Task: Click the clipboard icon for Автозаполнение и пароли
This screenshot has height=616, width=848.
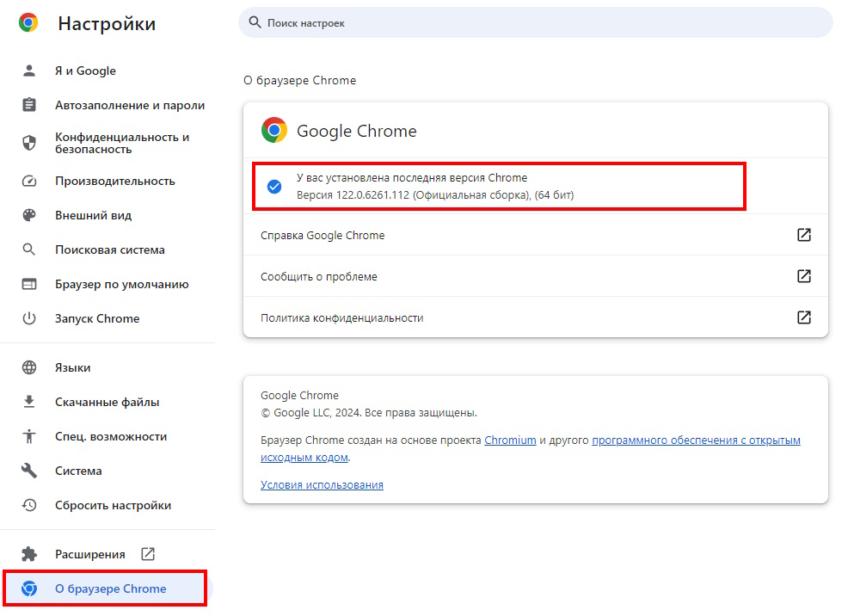Action: coord(29,105)
